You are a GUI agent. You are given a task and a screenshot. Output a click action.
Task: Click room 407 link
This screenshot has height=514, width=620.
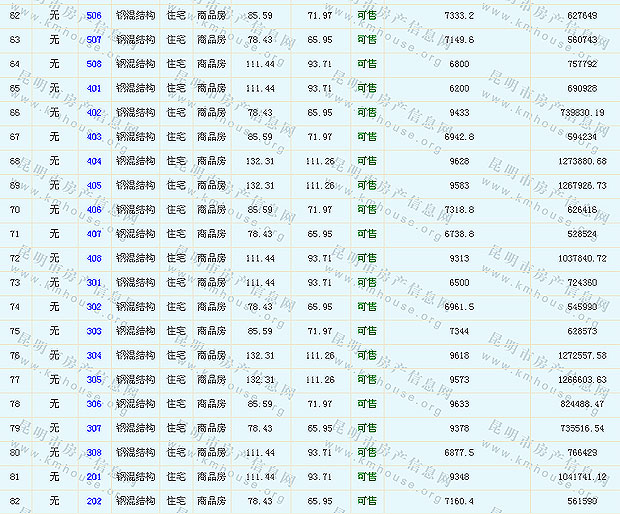pos(94,234)
